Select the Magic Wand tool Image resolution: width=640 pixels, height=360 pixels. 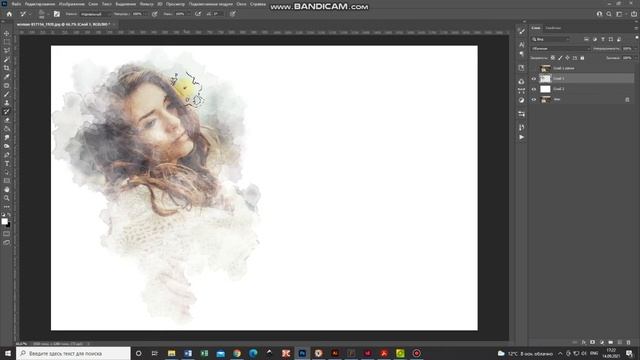[x=7, y=59]
